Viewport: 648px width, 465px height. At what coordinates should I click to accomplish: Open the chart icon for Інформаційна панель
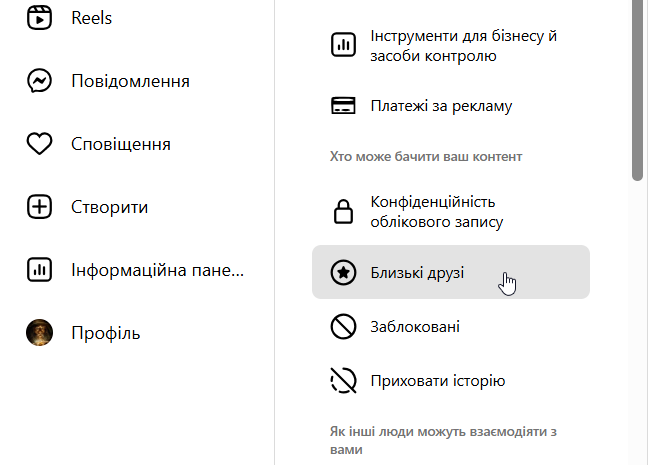click(39, 270)
